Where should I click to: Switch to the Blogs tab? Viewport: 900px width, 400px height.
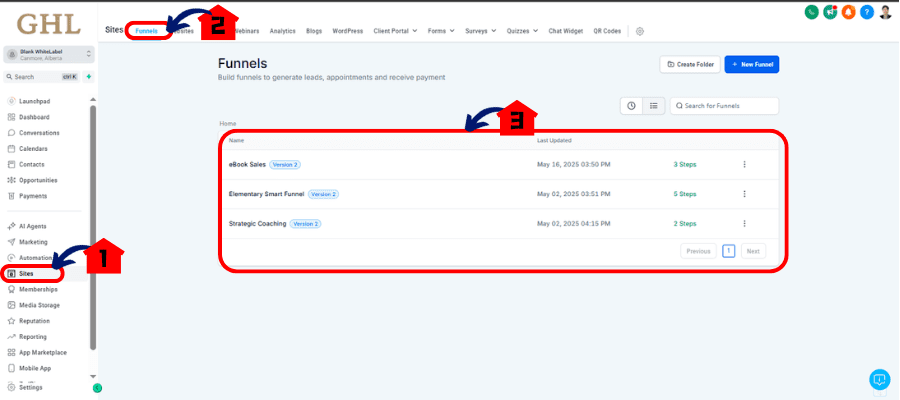point(314,31)
